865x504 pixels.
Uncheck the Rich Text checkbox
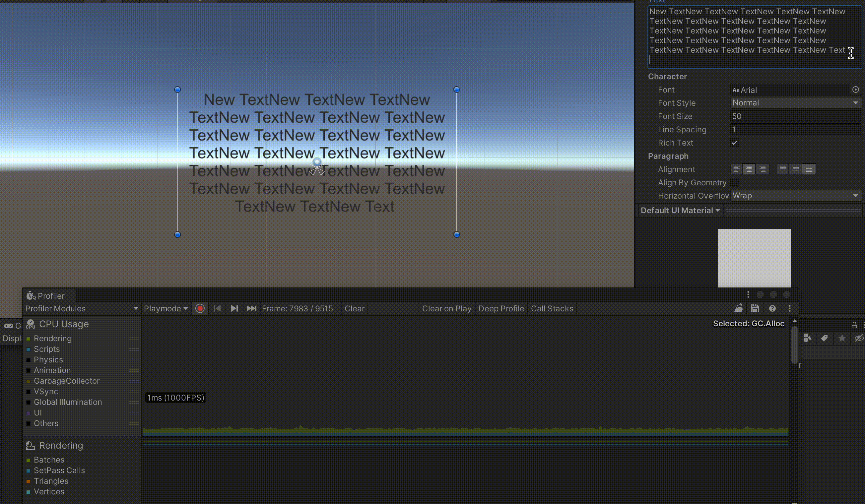735,143
